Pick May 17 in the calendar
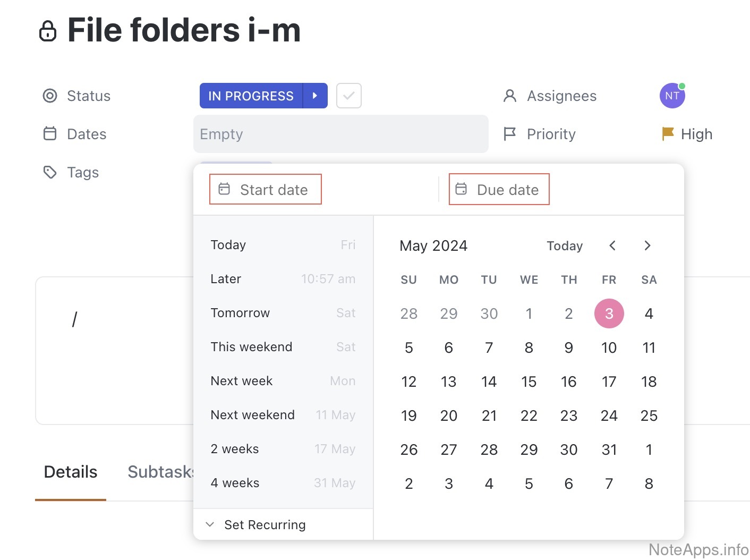 pyautogui.click(x=609, y=381)
